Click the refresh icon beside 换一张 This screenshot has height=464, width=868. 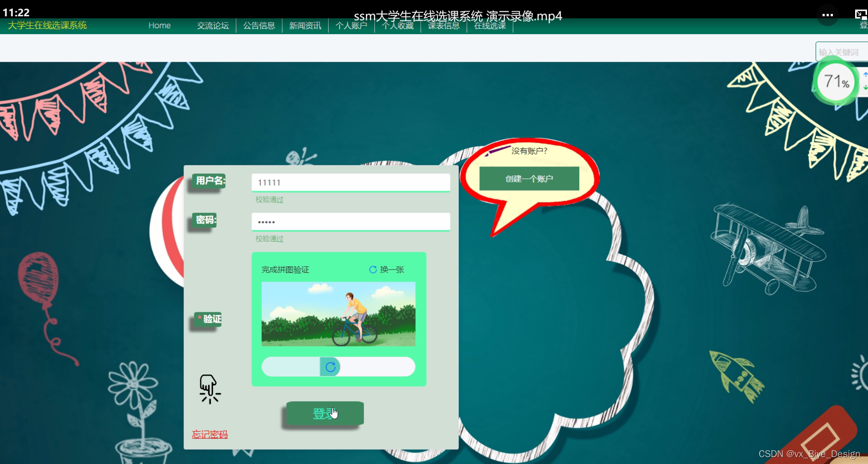[373, 270]
